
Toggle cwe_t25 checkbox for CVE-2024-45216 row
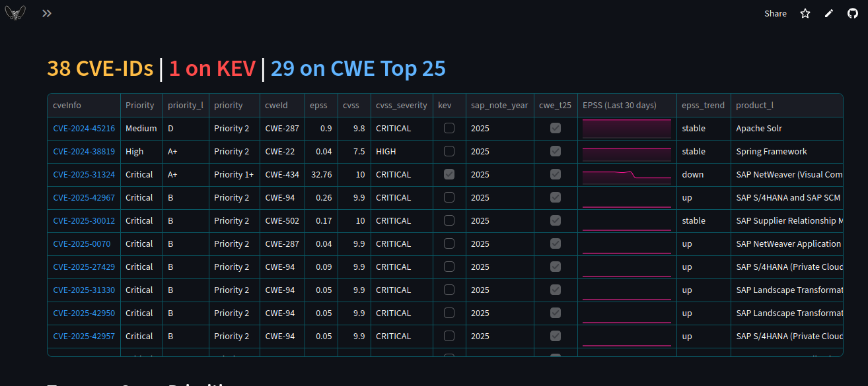pyautogui.click(x=556, y=128)
